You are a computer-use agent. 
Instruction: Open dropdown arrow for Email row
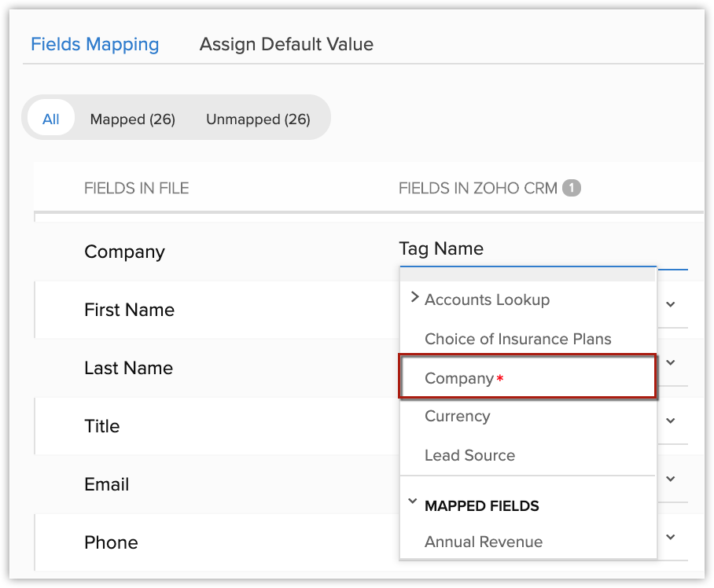[671, 479]
